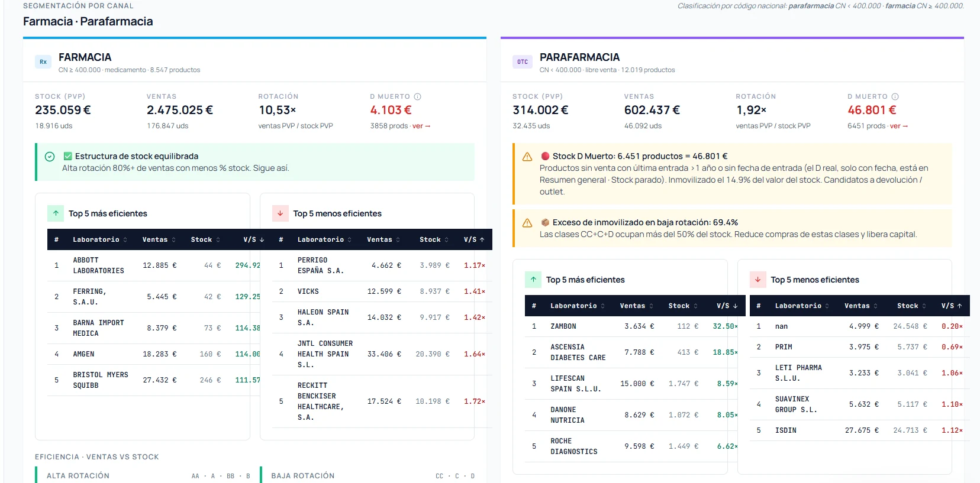
Task: Click the Farmacia stock value 235.059 €
Action: 63,110
